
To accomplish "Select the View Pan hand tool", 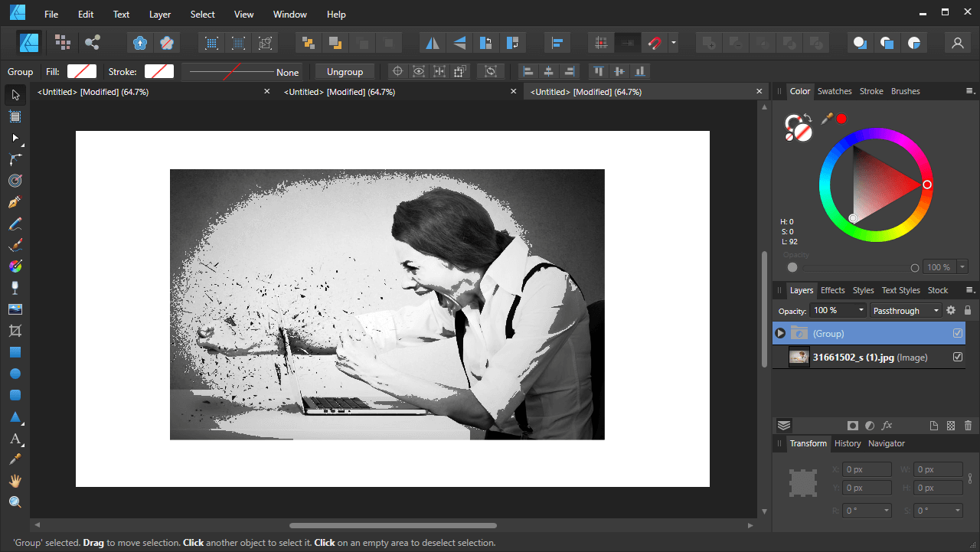I will pyautogui.click(x=15, y=481).
